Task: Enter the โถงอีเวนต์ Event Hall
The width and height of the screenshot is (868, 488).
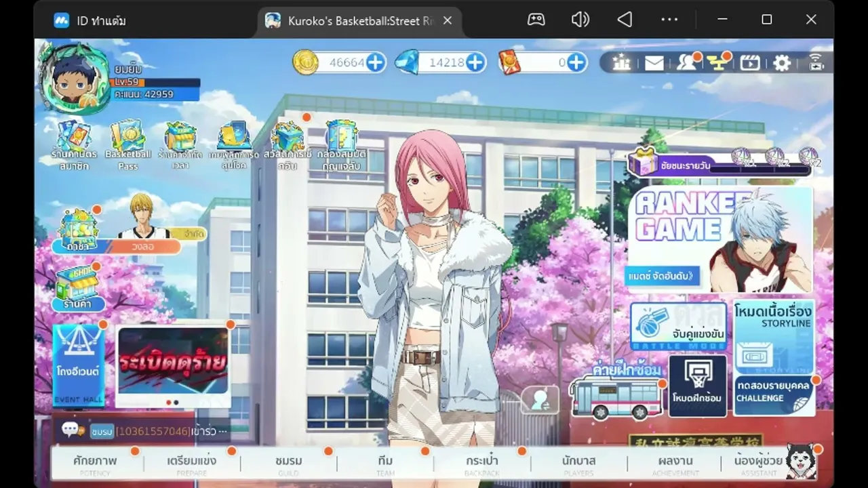Action: point(79,365)
